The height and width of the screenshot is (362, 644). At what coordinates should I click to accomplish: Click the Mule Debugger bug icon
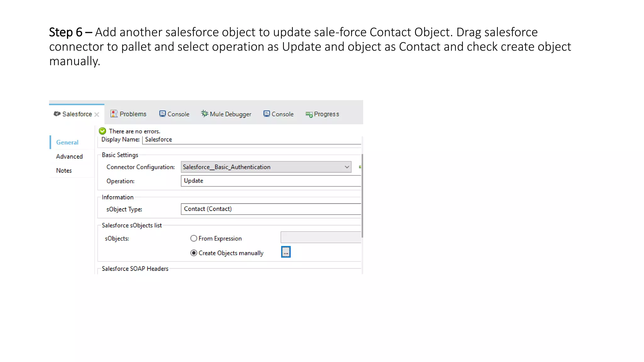click(204, 113)
